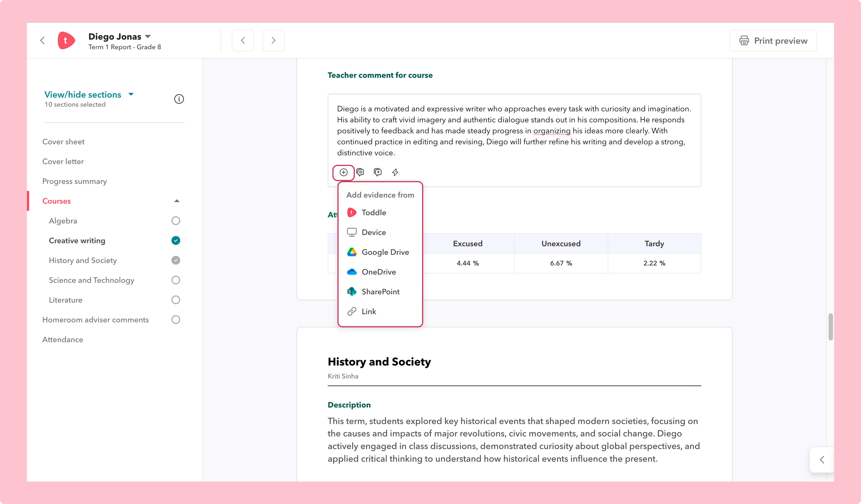Viewport: 861px width, 504px height.
Task: Toggle History and Society checkmark
Action: 176,260
